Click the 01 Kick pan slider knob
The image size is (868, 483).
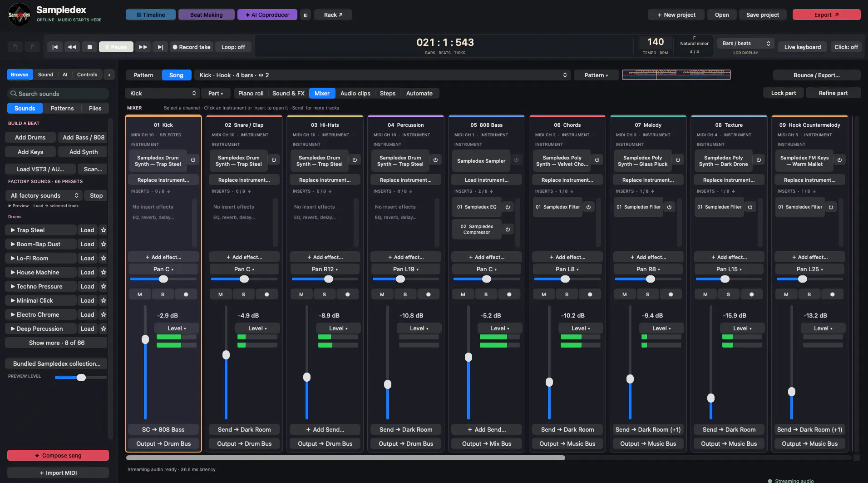163,279
